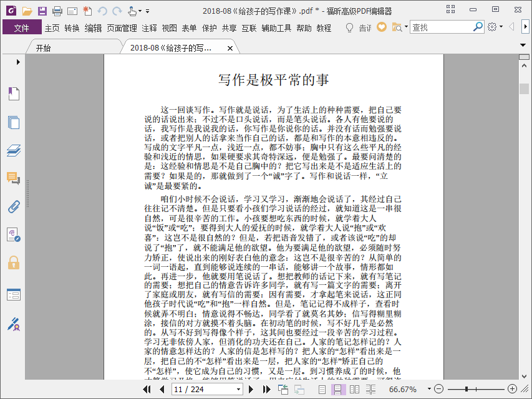
Task: Open the Foxit app logo menu
Action: [x=11, y=11]
